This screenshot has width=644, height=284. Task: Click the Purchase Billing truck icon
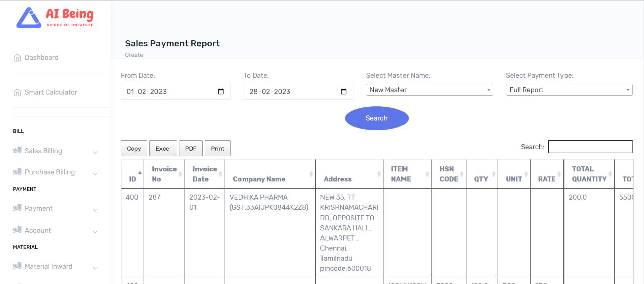click(17, 172)
